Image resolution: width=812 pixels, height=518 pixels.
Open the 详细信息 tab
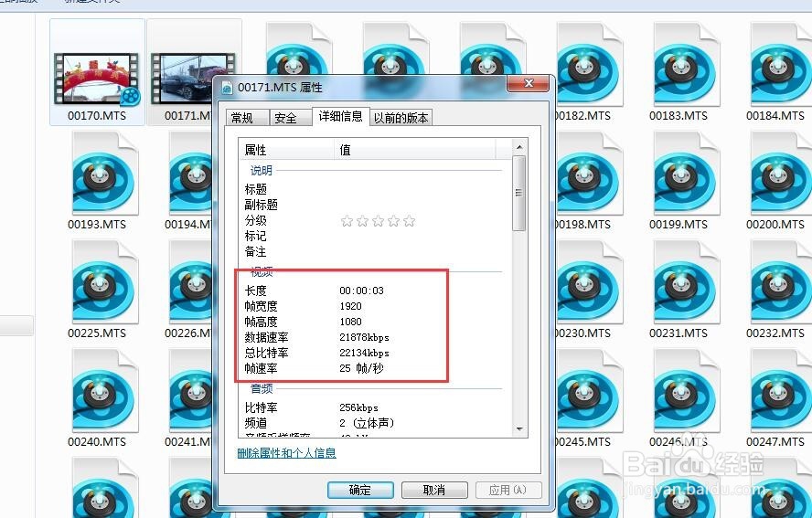[341, 116]
